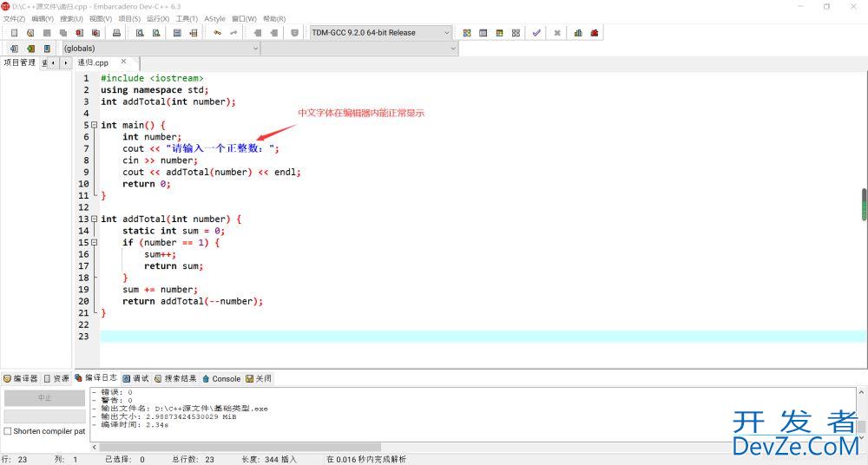
Task: Open the 工具(T) menu
Action: (187, 19)
